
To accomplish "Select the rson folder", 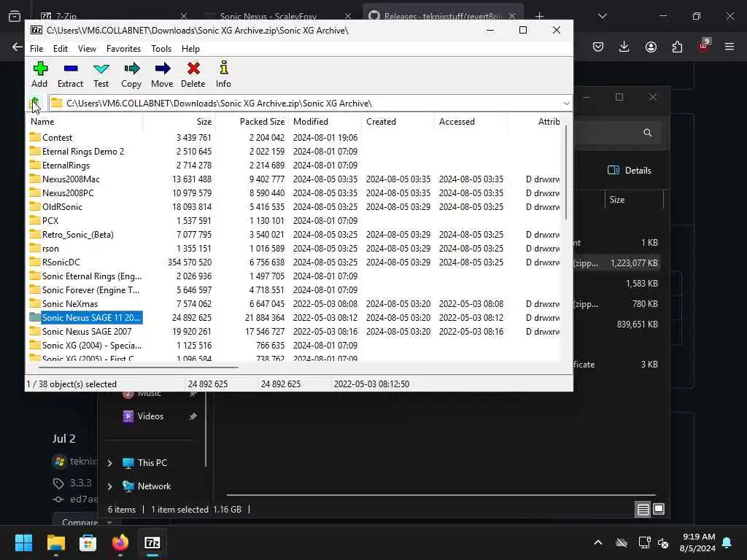I will [50, 248].
